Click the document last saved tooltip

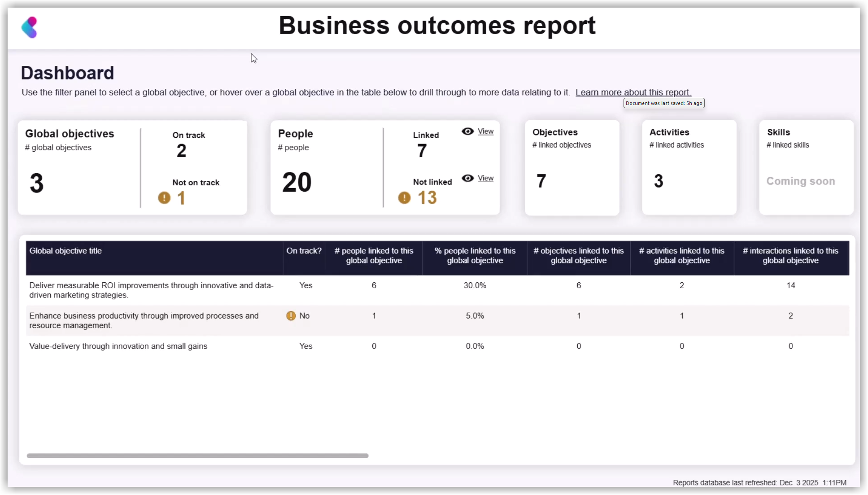coord(663,103)
